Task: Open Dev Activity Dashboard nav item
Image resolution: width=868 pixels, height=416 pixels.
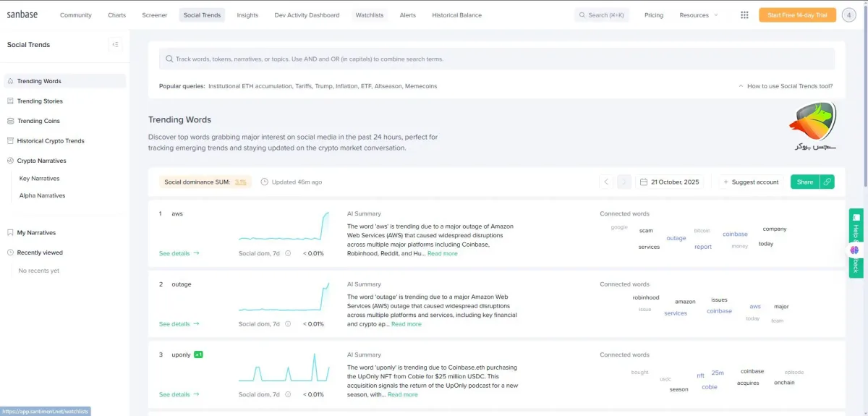Action: tap(307, 15)
